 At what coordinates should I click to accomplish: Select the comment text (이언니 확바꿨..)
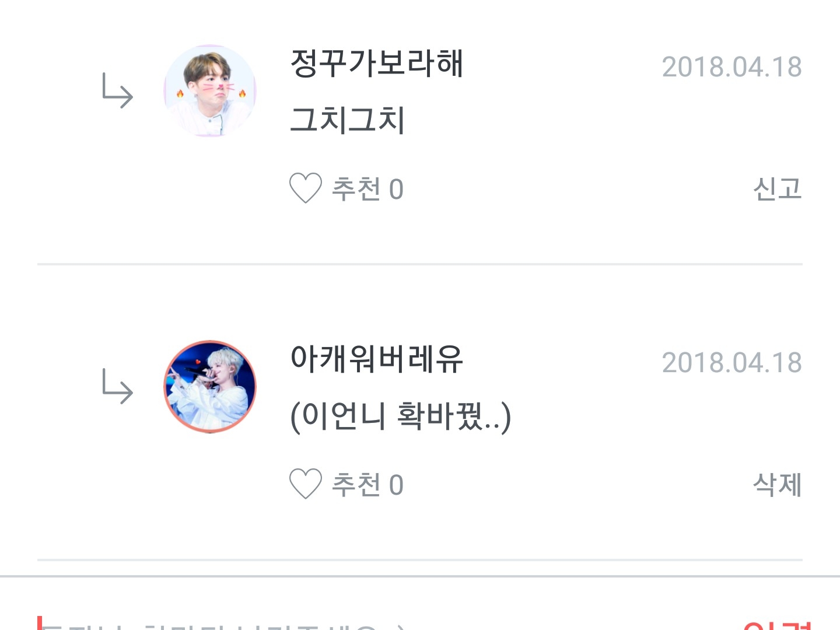tap(401, 416)
